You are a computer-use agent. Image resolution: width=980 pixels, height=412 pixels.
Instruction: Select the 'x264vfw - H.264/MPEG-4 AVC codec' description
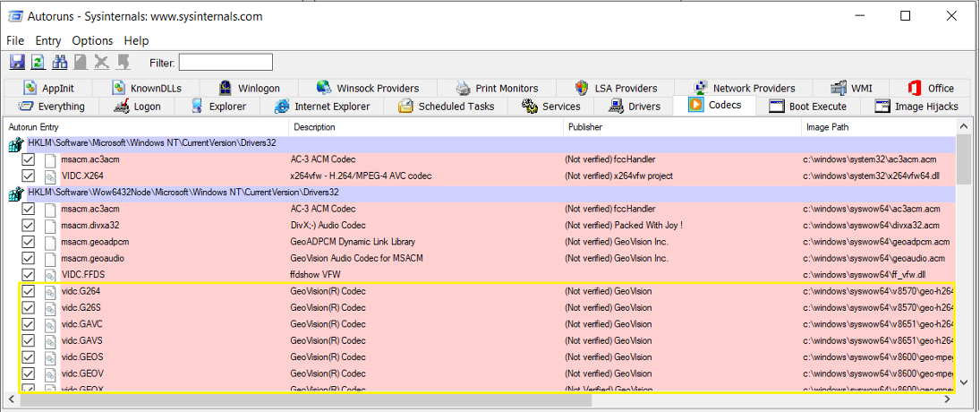click(361, 176)
